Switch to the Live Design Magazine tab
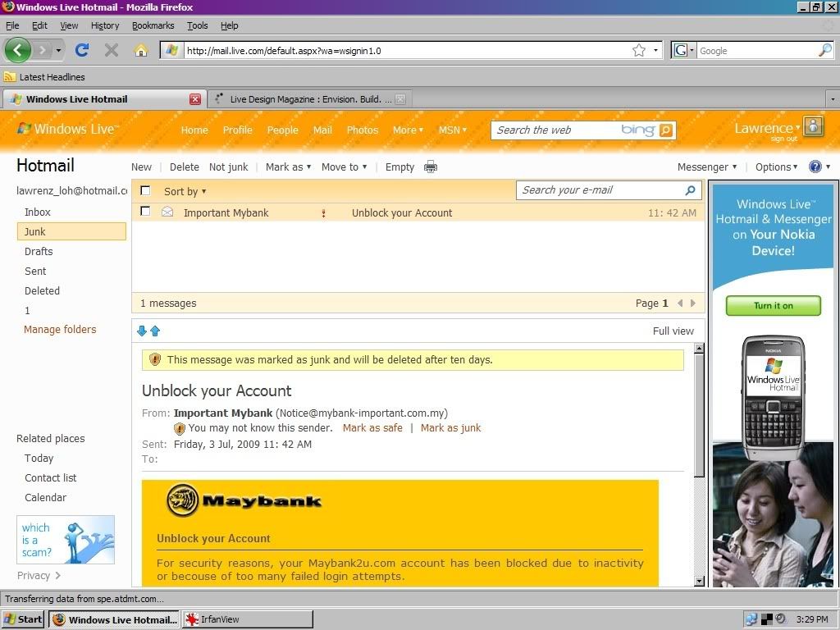 (310, 99)
